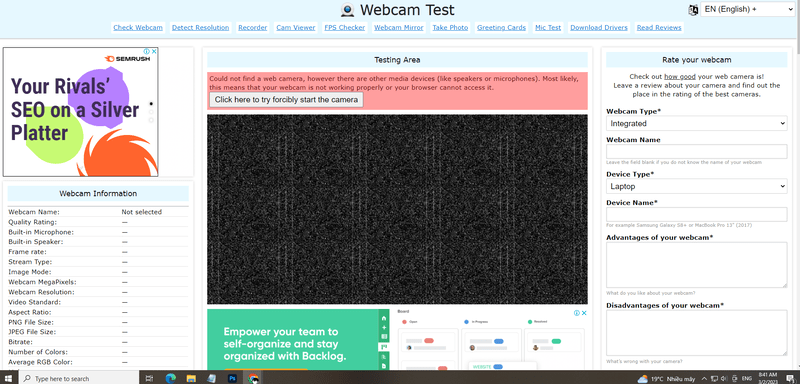
Task: Go to the Mic Test menu link
Action: (548, 28)
